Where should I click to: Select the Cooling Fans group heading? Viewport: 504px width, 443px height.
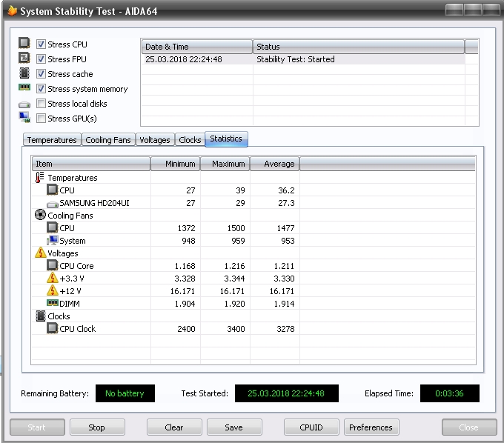[70, 216]
